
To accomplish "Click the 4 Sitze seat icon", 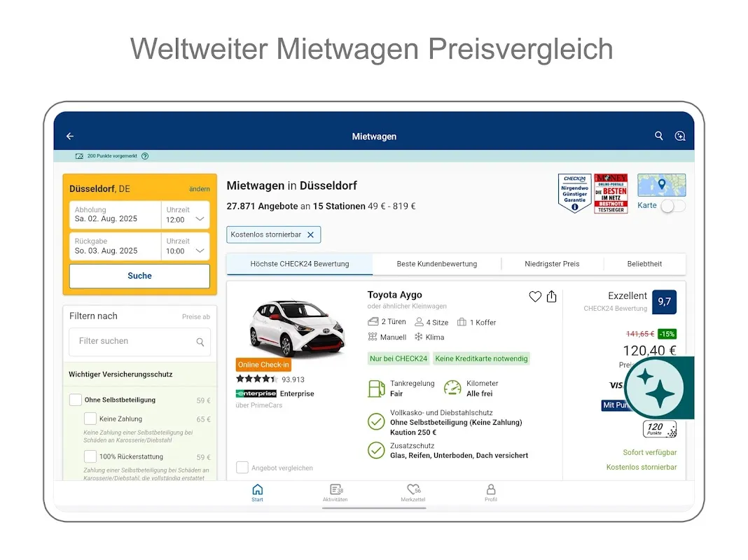I will click(419, 322).
